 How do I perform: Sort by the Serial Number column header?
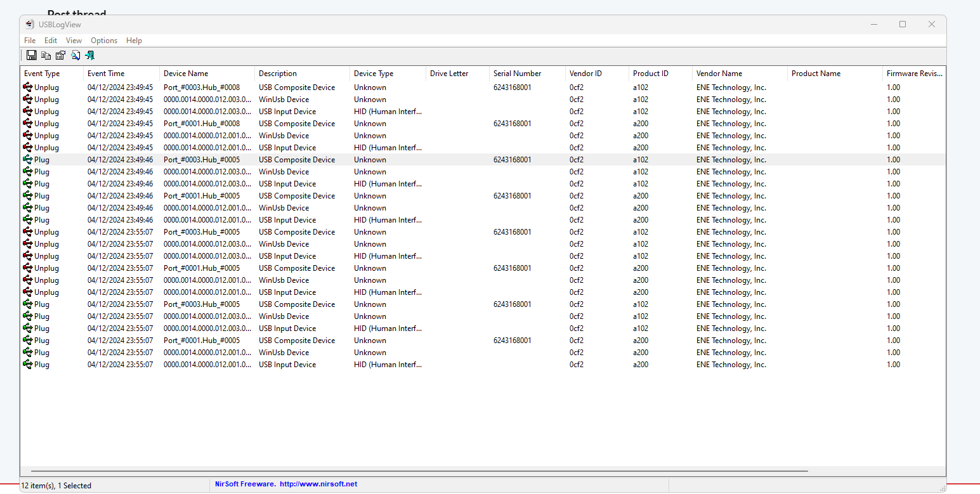(x=527, y=74)
